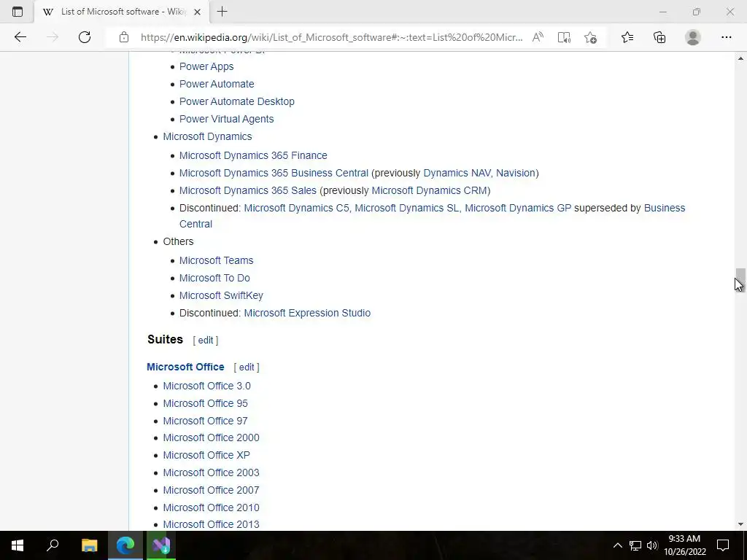
Task: Open the Windows Start menu
Action: (18, 545)
